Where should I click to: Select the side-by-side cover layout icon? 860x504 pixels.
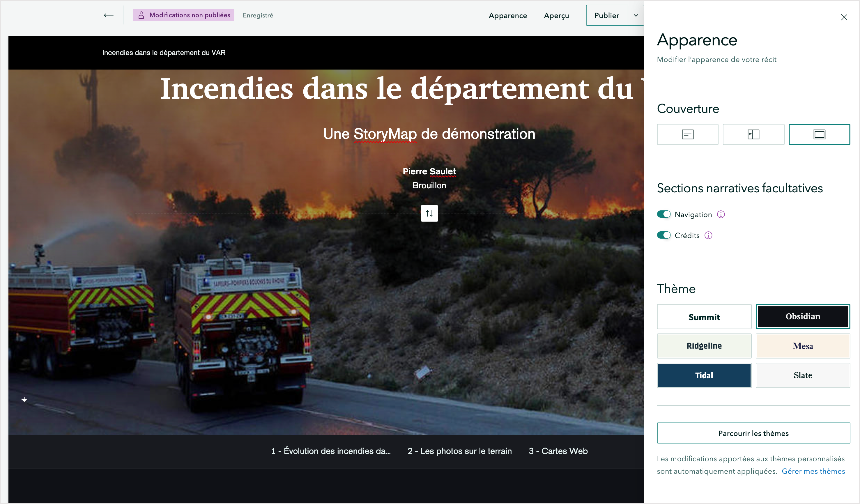753,134
